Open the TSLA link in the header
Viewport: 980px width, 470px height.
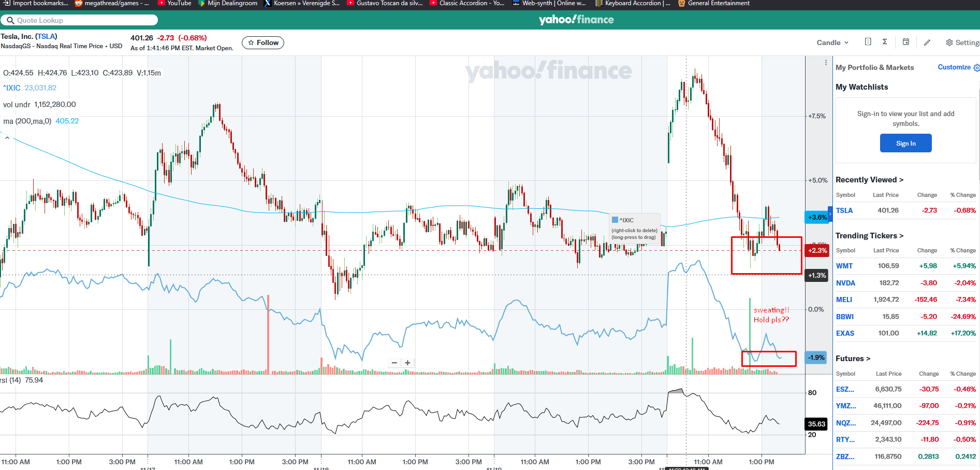[46, 36]
